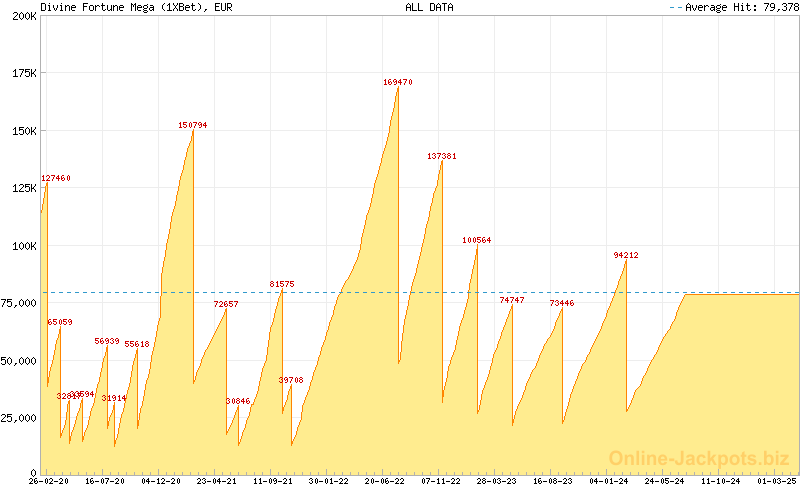
Task: Click the 04-12-20 date on x-axis
Action: point(161,481)
